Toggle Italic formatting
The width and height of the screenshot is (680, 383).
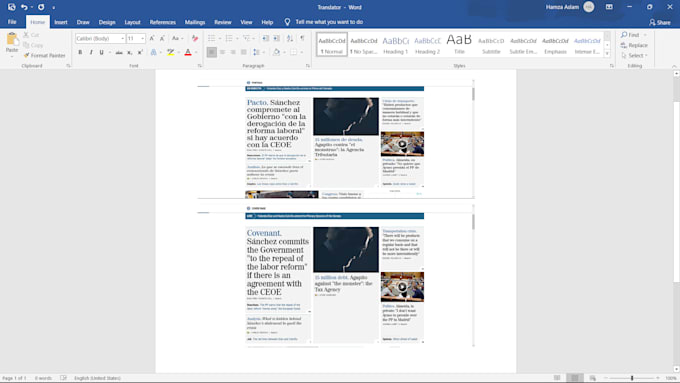tap(91, 52)
